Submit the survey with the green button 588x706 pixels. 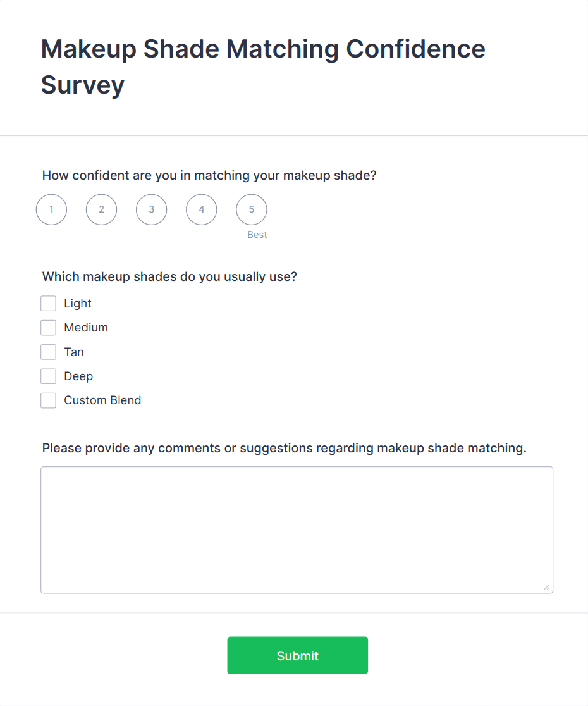[297, 655]
